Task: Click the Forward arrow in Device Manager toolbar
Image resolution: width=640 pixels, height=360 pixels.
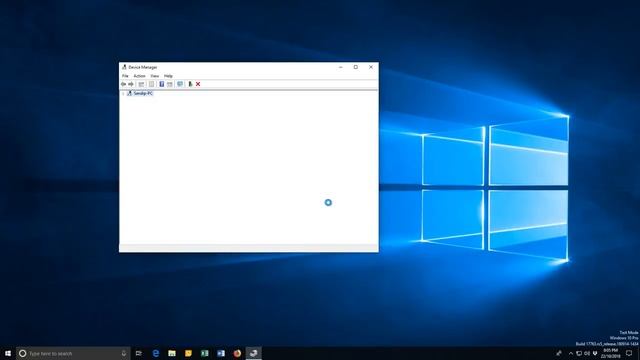Action: 131,84
